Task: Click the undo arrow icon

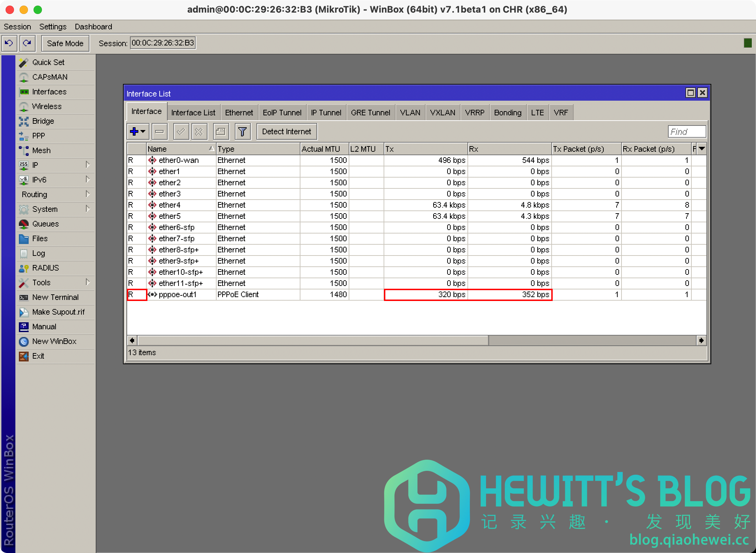Action: pos(9,43)
